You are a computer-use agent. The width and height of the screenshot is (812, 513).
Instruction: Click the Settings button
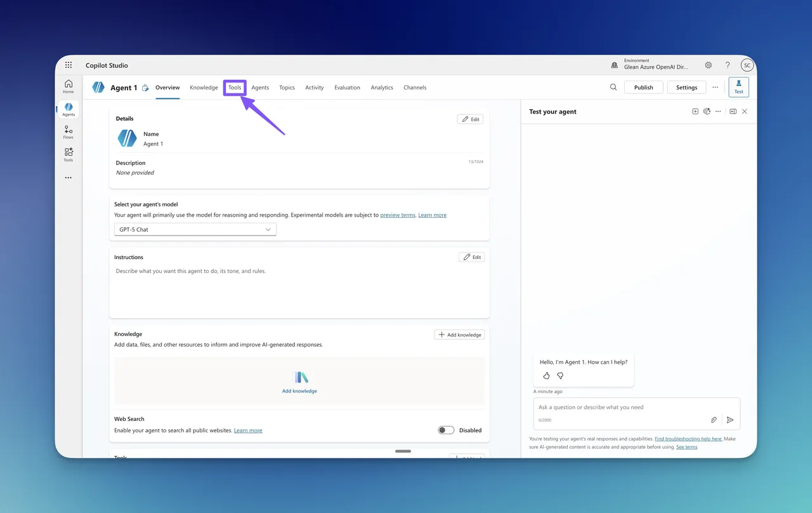coord(686,88)
